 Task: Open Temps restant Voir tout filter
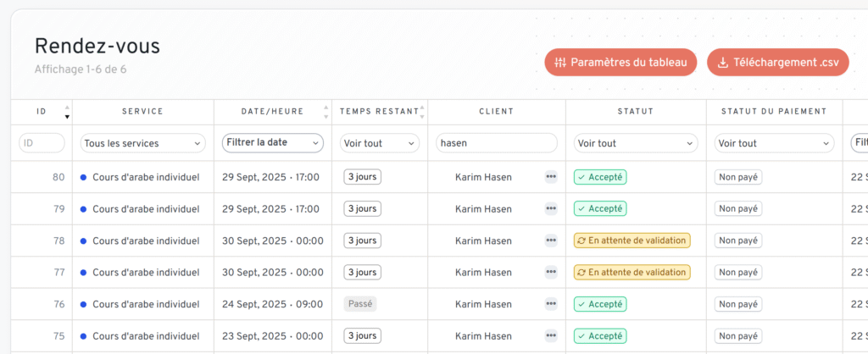(x=380, y=143)
